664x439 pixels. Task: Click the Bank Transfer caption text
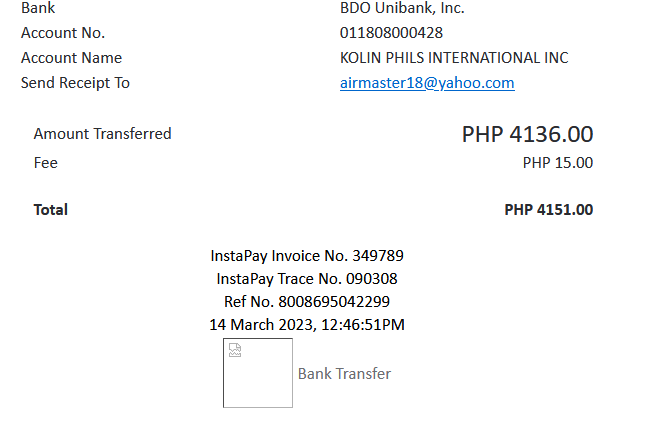[344, 373]
